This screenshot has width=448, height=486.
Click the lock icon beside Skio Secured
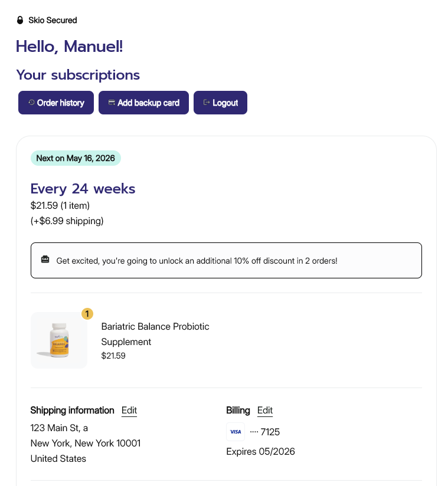(20, 20)
